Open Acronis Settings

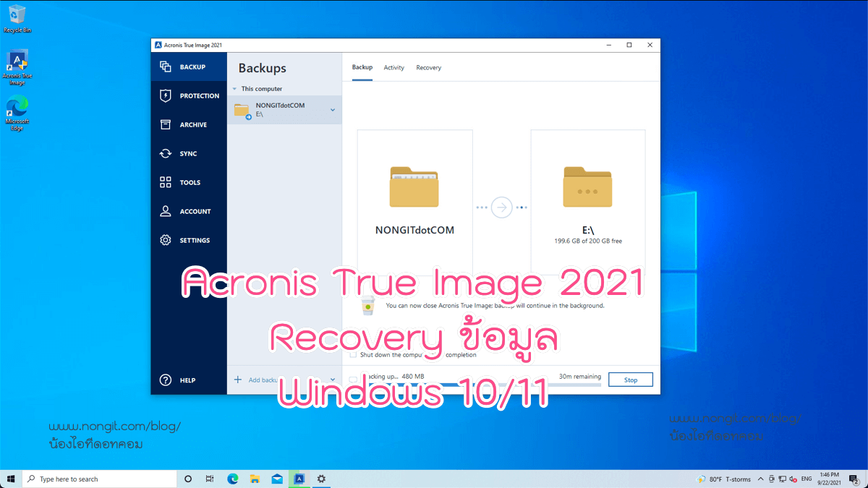coord(188,239)
